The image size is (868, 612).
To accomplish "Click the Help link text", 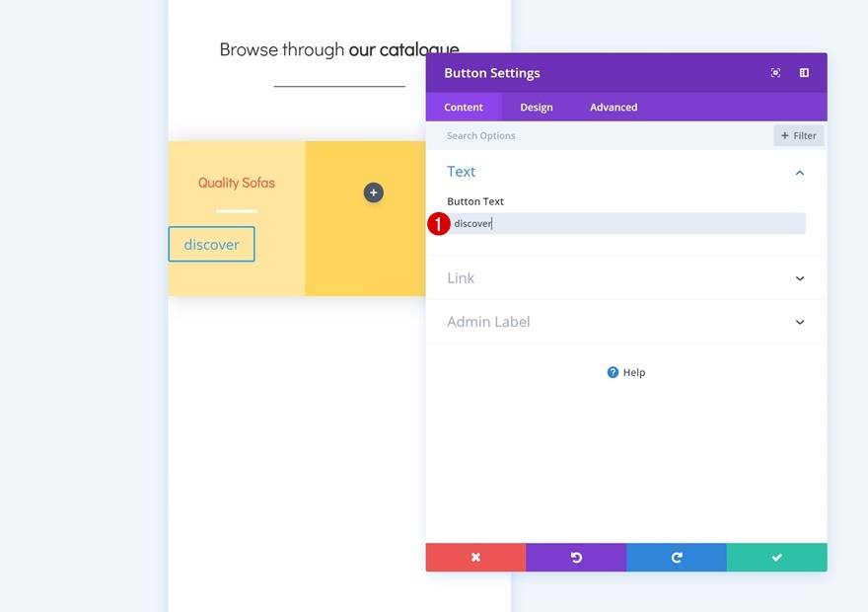I will click(634, 373).
